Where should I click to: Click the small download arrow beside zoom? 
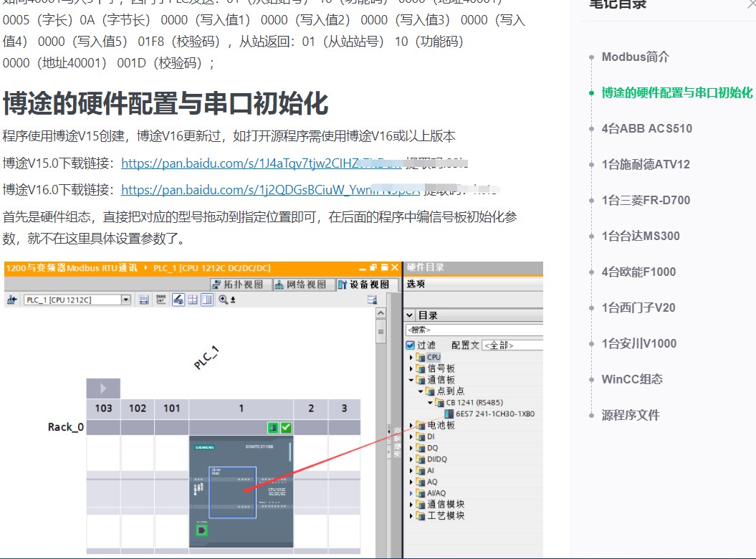(233, 300)
